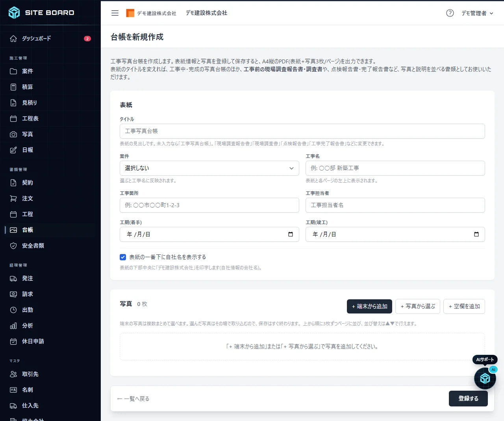The image size is (504, 421).
Task: Click the デモ建設株式会社 company logo
Action: click(x=151, y=13)
